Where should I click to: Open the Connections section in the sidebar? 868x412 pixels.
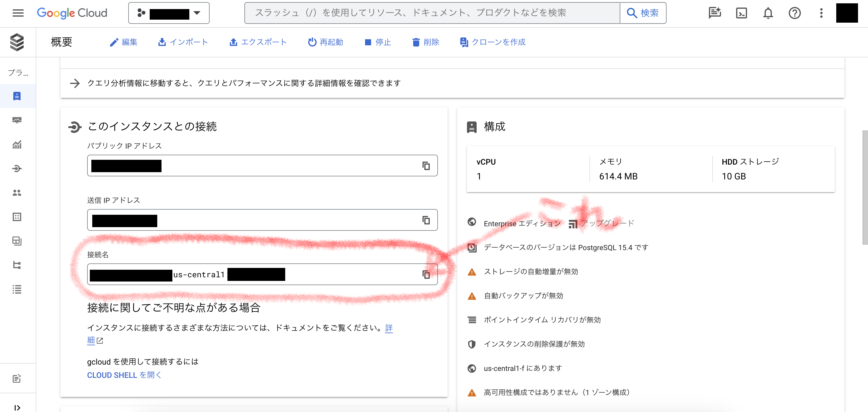pos(17,169)
